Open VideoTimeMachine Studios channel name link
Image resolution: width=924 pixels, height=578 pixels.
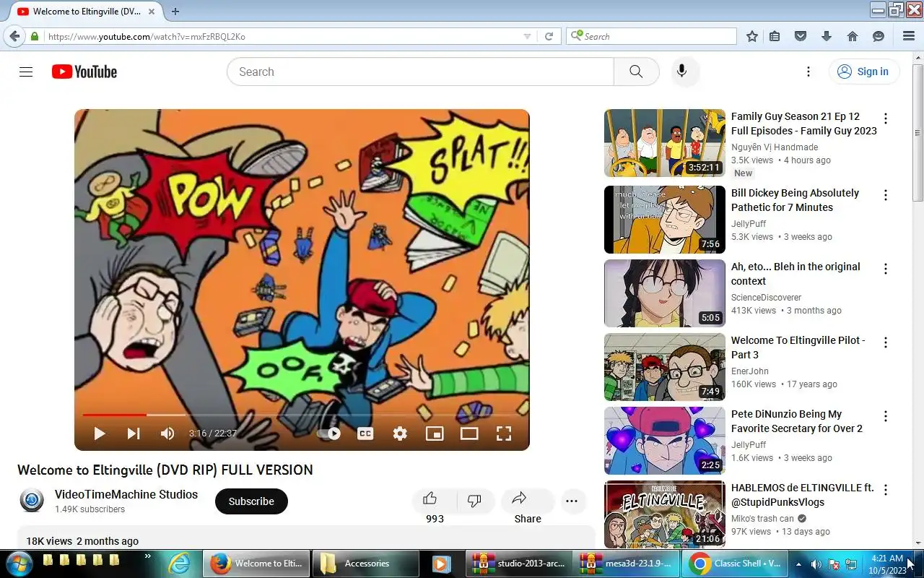click(126, 494)
